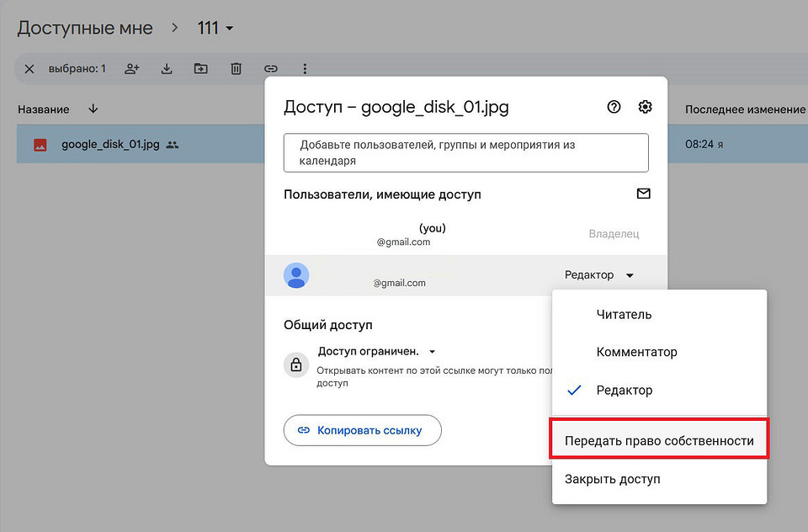The height and width of the screenshot is (532, 808).
Task: Click the help question mark in the dialog
Action: (614, 107)
